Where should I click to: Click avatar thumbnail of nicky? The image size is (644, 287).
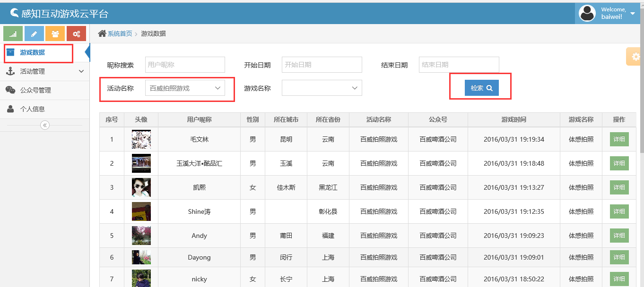(x=141, y=278)
